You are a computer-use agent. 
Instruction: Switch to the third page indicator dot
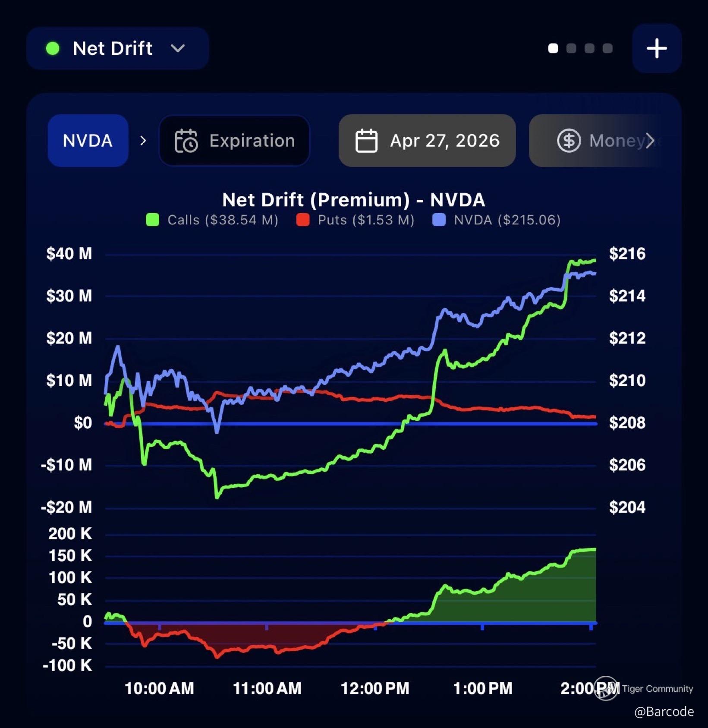point(589,48)
